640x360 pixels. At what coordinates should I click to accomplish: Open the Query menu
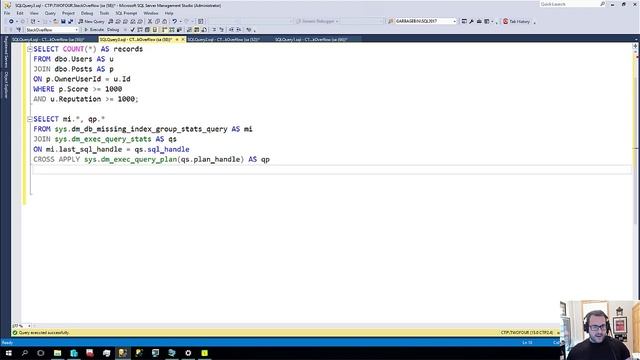(50, 13)
